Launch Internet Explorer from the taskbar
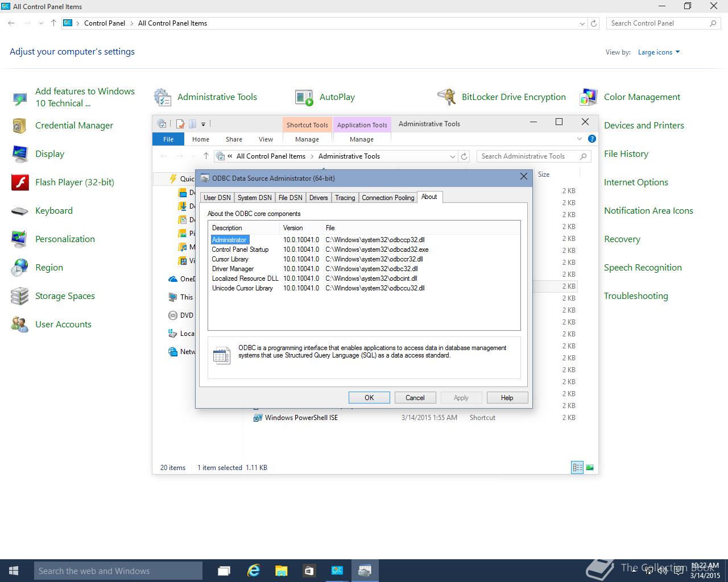The width and height of the screenshot is (728, 582). (253, 571)
